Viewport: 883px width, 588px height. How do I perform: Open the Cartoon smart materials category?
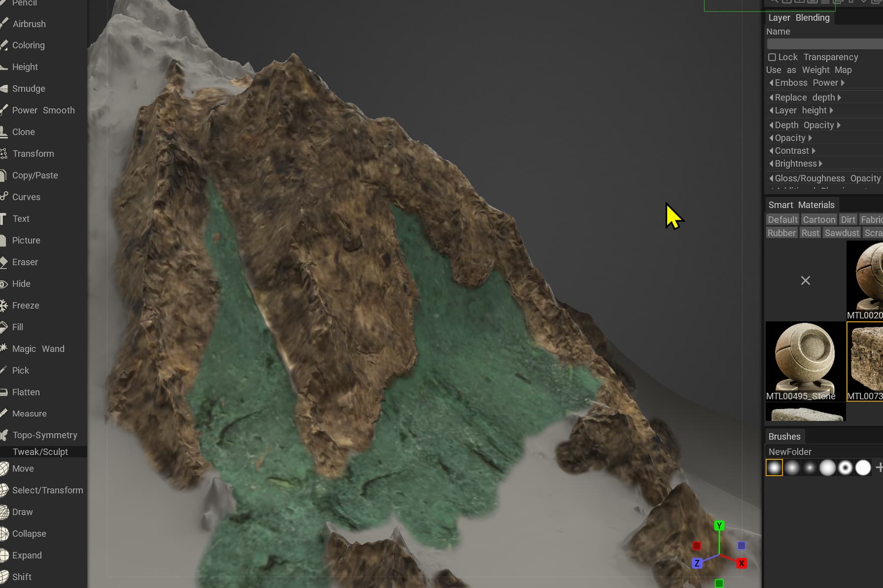[819, 220]
